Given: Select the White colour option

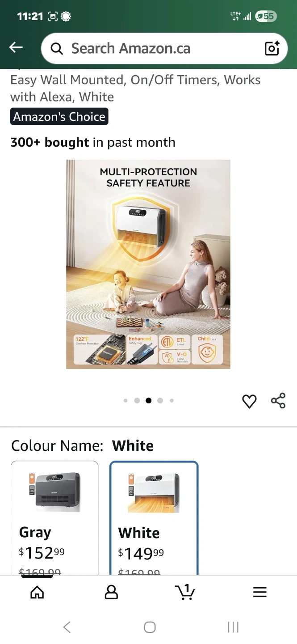Looking at the screenshot, I should tap(154, 518).
